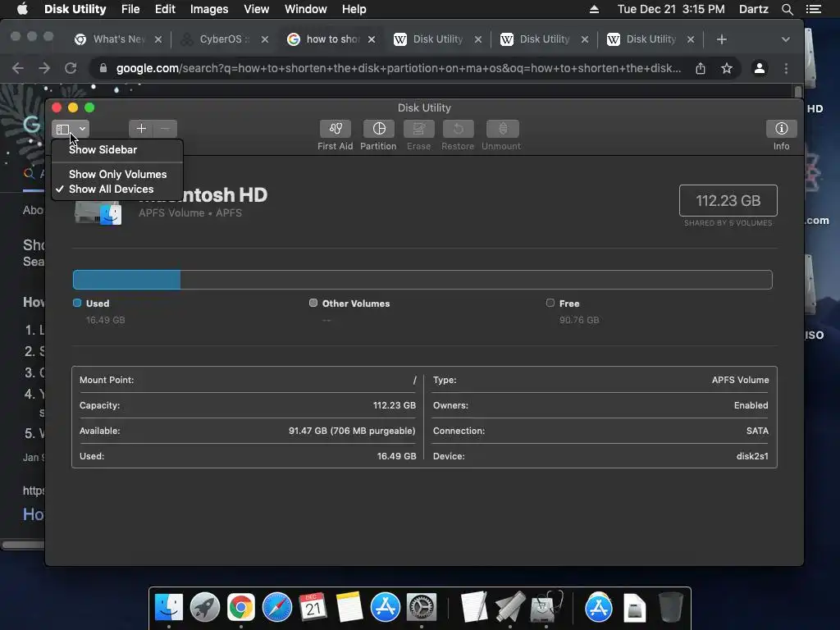Open Finder from the Dock
This screenshot has width=840, height=630.
(169, 608)
